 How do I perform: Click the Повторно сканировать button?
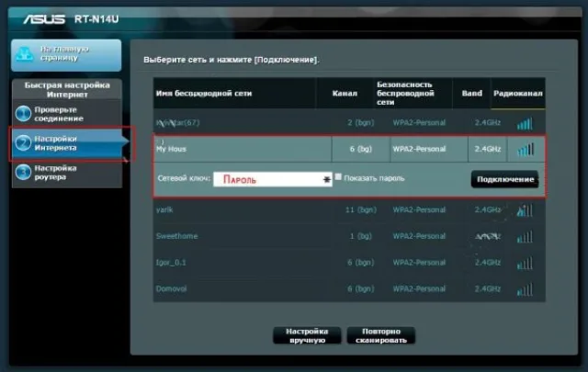coord(381,335)
